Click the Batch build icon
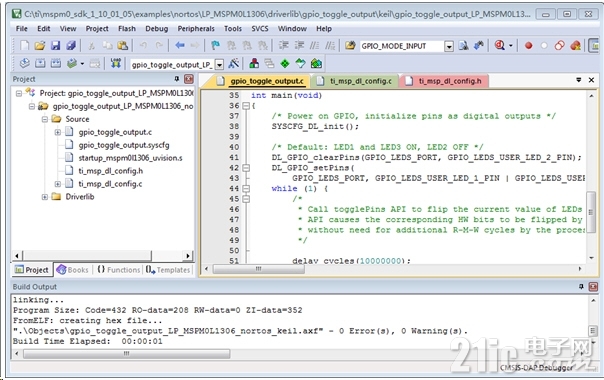 click(72, 64)
